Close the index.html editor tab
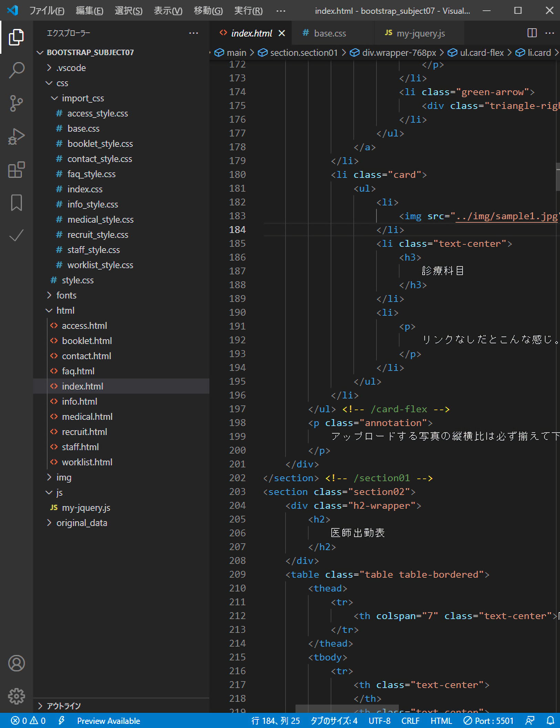This screenshot has height=728, width=560. point(282,33)
